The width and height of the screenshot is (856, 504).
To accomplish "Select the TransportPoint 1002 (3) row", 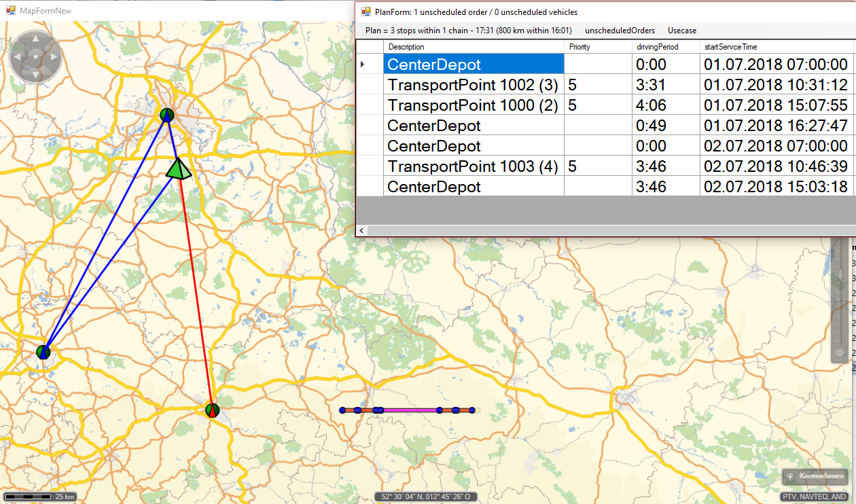I will pos(472,85).
